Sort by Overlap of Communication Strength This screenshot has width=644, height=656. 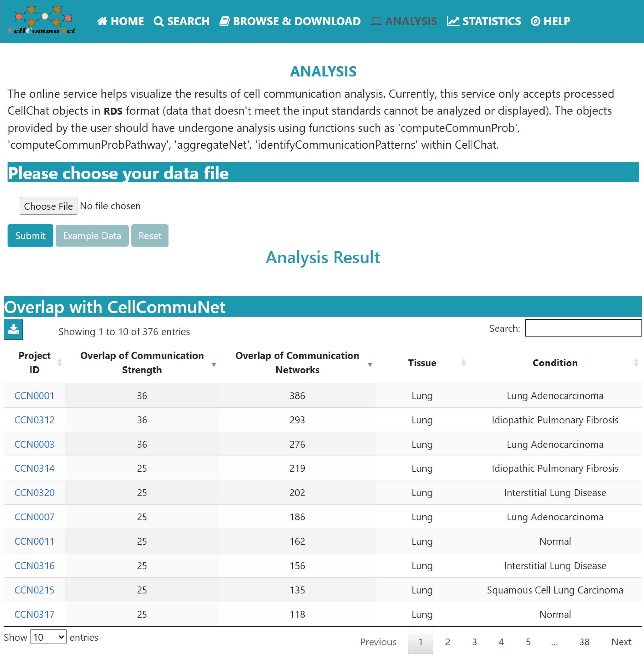click(142, 363)
